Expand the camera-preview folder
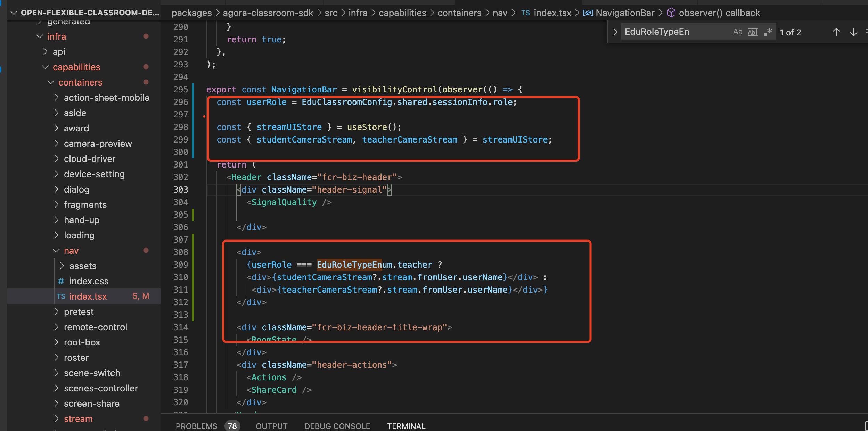Viewport: 868px width, 431px height. point(56,144)
